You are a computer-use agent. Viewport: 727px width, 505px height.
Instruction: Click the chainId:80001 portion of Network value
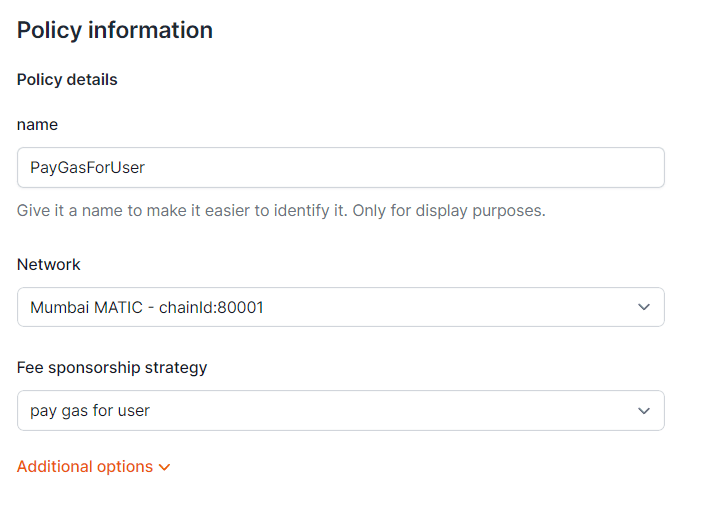(211, 307)
